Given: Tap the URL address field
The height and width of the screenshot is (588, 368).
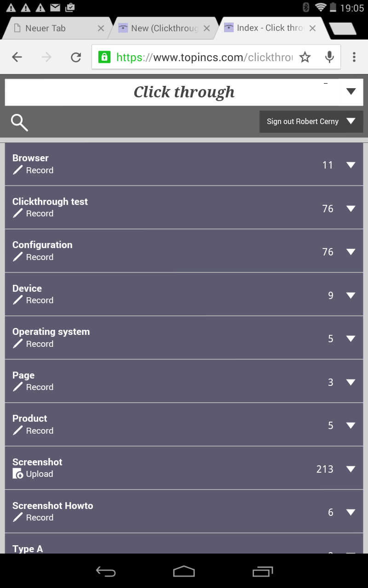Looking at the screenshot, I should tap(202, 57).
